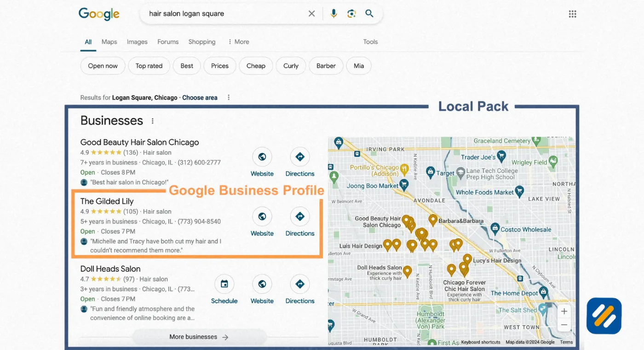Get directions to The Gilded Lily
This screenshot has height=350, width=644.
[x=300, y=216]
